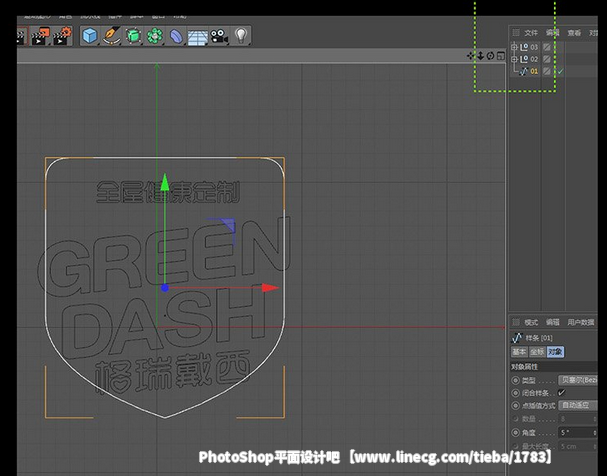Select object 01 in the Object Manager
The height and width of the screenshot is (476, 607).
(x=534, y=71)
